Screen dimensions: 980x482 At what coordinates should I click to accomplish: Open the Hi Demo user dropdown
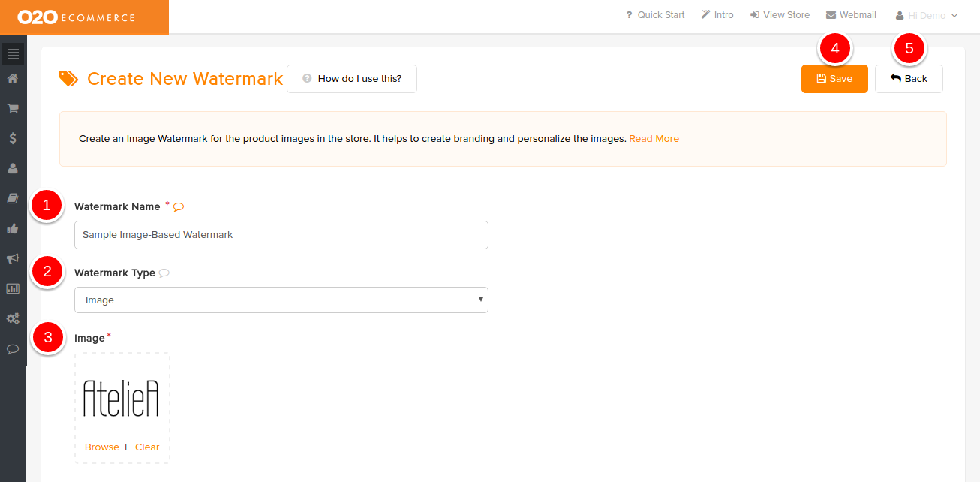[927, 15]
